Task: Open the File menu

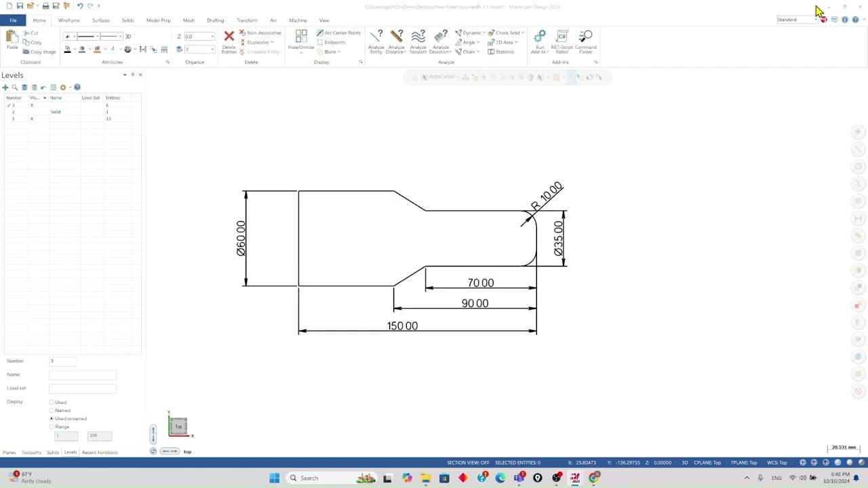Action: (13, 20)
